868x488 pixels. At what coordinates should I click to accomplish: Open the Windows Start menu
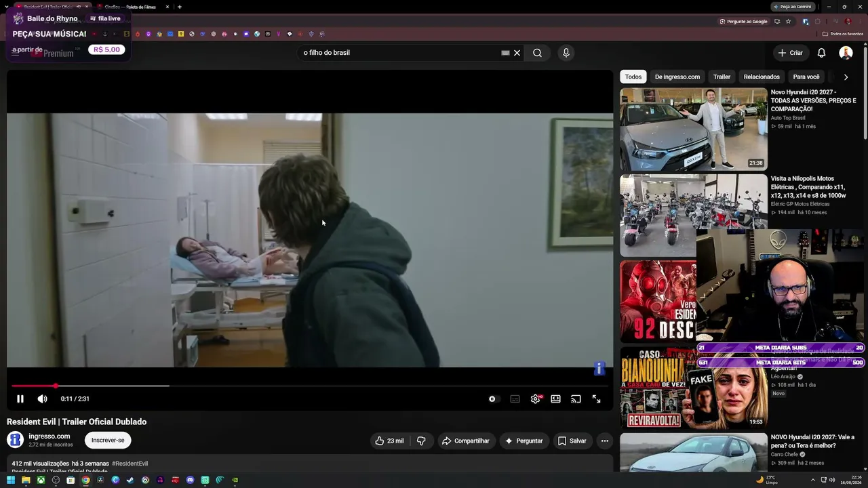point(11,480)
